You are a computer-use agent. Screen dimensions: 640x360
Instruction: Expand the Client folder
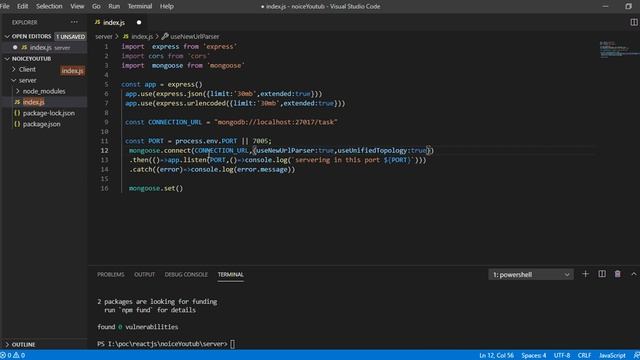27,69
